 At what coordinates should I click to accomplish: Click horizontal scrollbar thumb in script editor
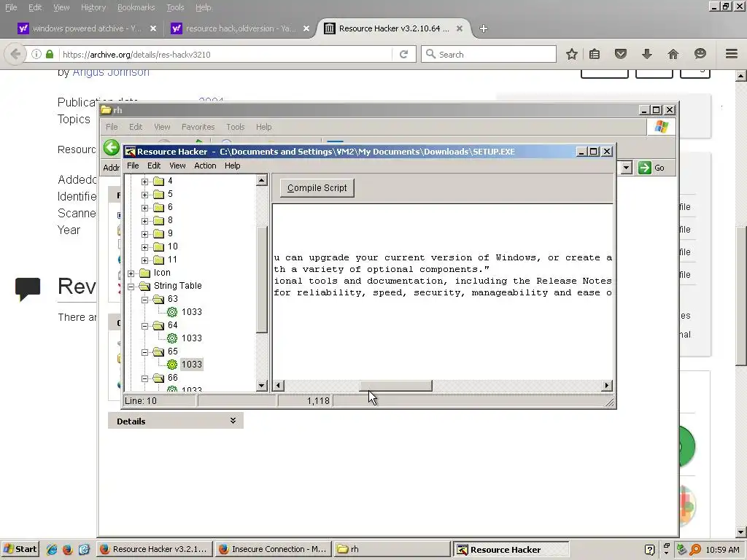pos(395,385)
